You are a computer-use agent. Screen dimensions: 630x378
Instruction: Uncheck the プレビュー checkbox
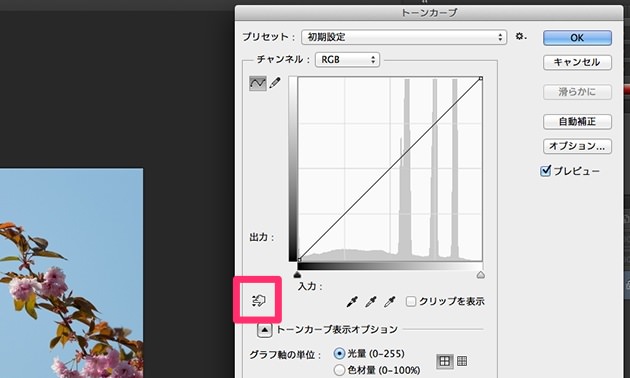coord(545,171)
